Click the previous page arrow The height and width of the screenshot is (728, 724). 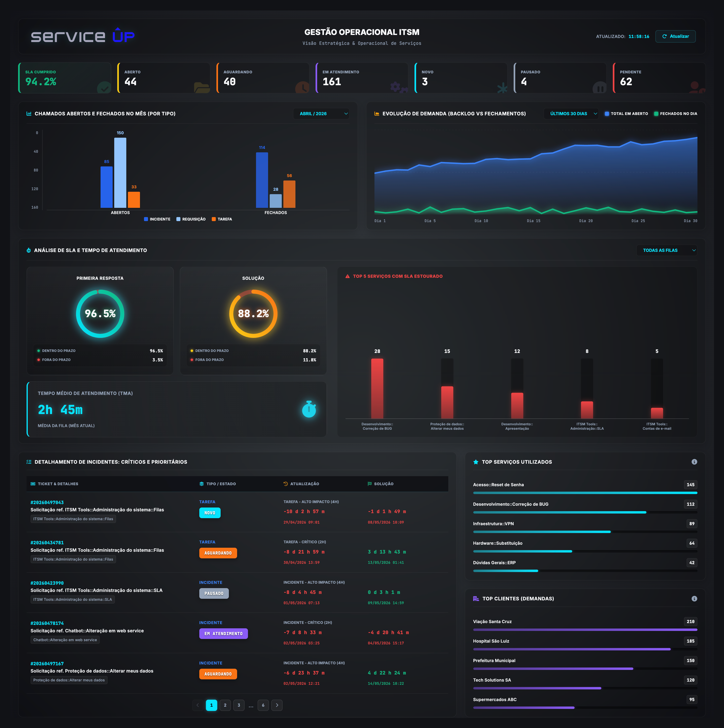pos(197,705)
